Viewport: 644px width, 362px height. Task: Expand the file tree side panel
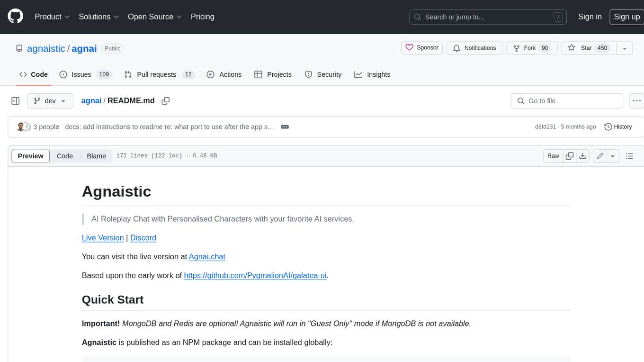(15, 101)
